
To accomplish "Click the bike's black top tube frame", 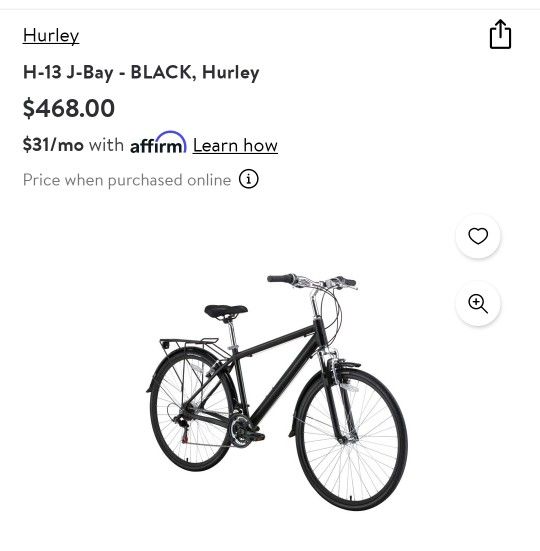I will tap(276, 340).
